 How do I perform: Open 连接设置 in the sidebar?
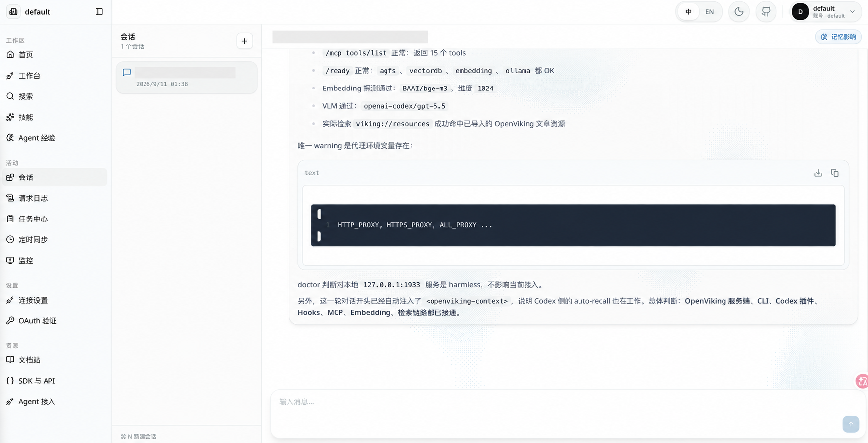[54, 300]
